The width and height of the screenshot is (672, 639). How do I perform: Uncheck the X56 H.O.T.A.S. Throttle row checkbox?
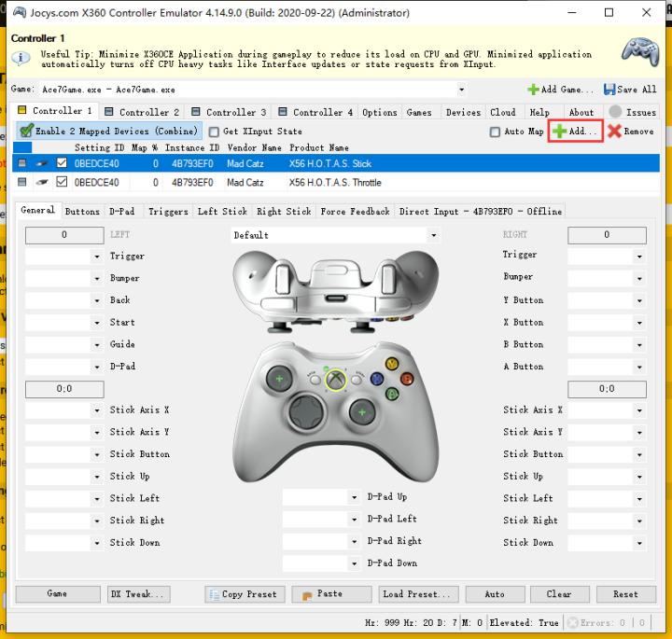pos(63,183)
